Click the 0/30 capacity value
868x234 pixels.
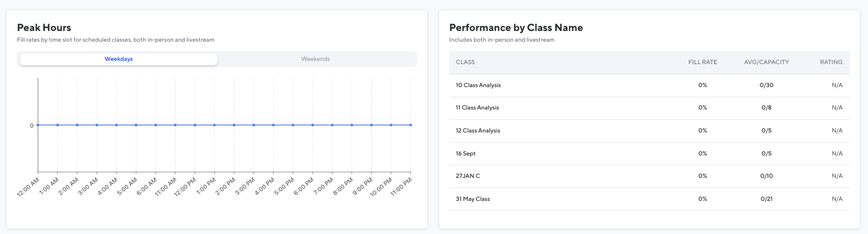(766, 85)
